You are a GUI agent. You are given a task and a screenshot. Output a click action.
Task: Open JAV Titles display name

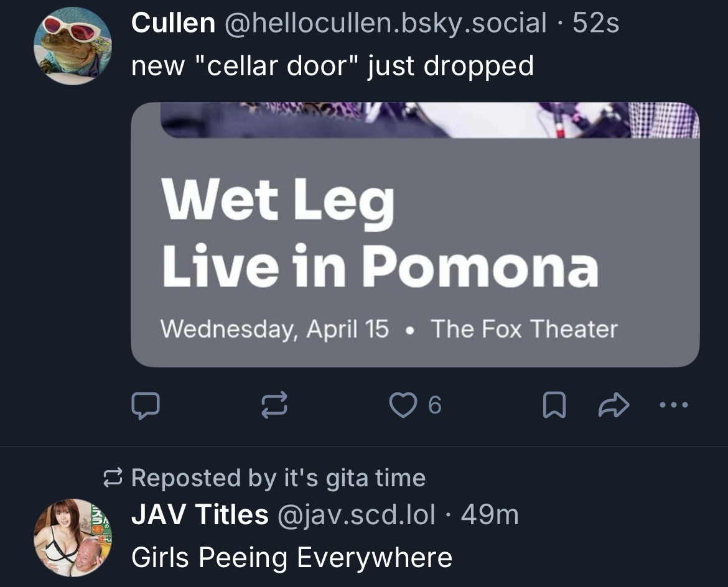pyautogui.click(x=200, y=515)
